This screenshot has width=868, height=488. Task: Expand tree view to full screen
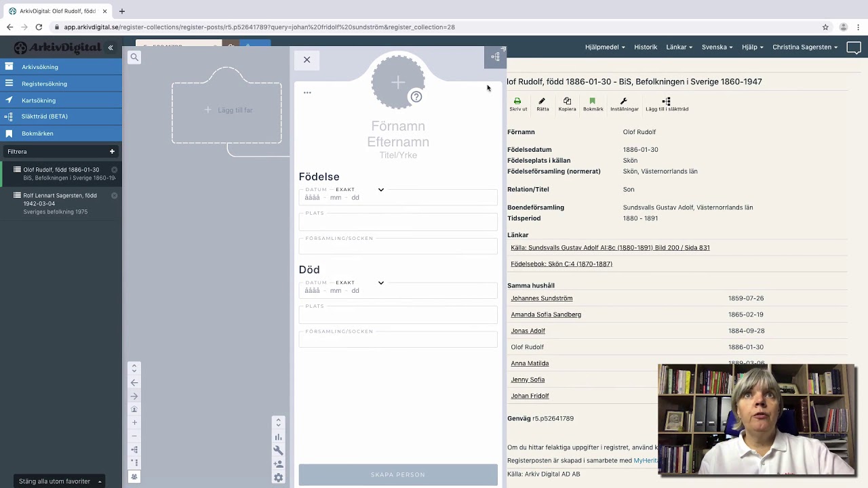point(496,57)
